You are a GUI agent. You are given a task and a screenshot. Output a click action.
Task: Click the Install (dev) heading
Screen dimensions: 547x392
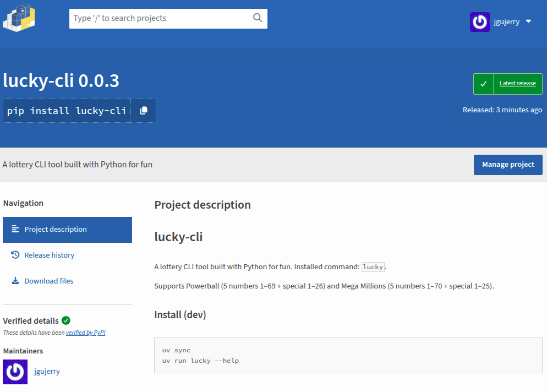pyautogui.click(x=180, y=315)
